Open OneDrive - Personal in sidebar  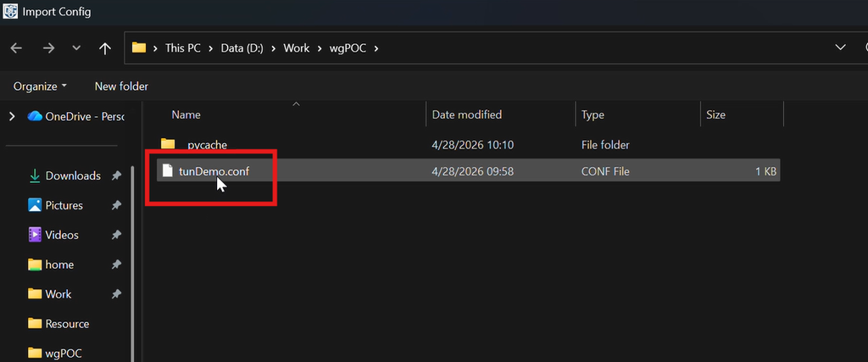pos(75,116)
